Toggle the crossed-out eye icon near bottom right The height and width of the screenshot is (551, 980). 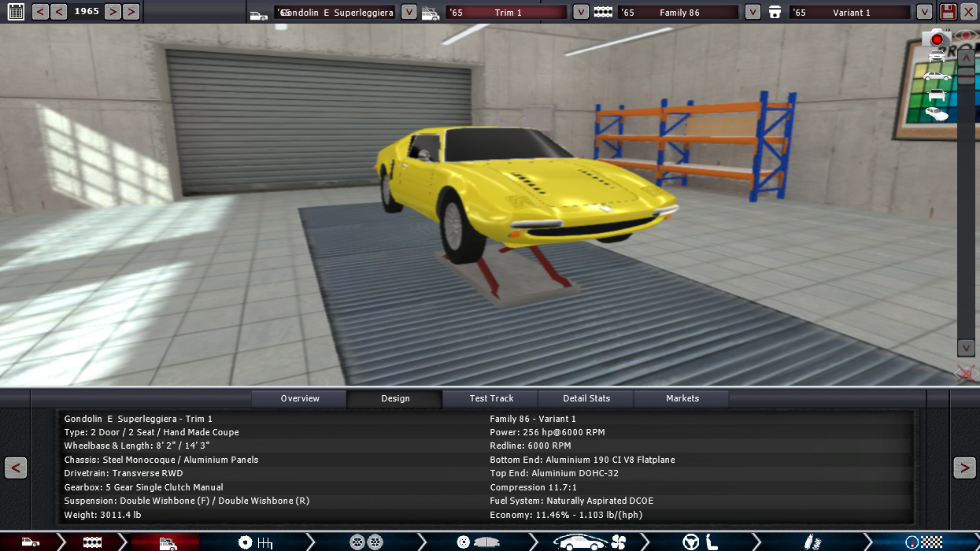pos(965,373)
